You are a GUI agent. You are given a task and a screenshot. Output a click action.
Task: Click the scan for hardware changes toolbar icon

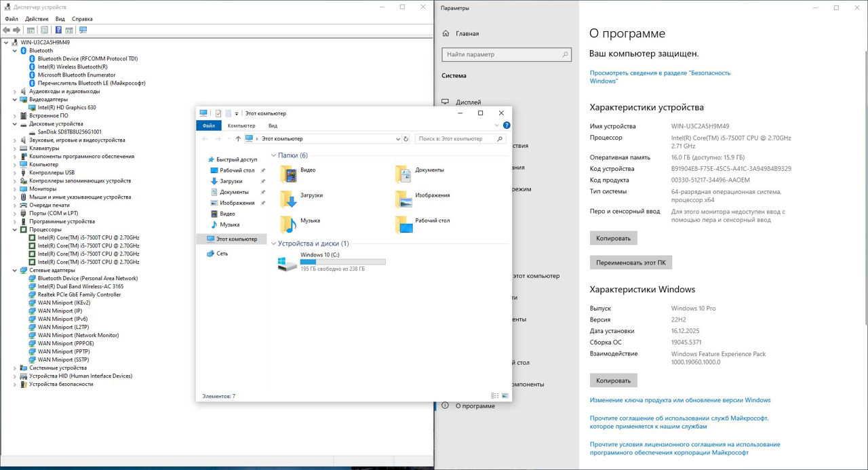pyautogui.click(x=83, y=30)
